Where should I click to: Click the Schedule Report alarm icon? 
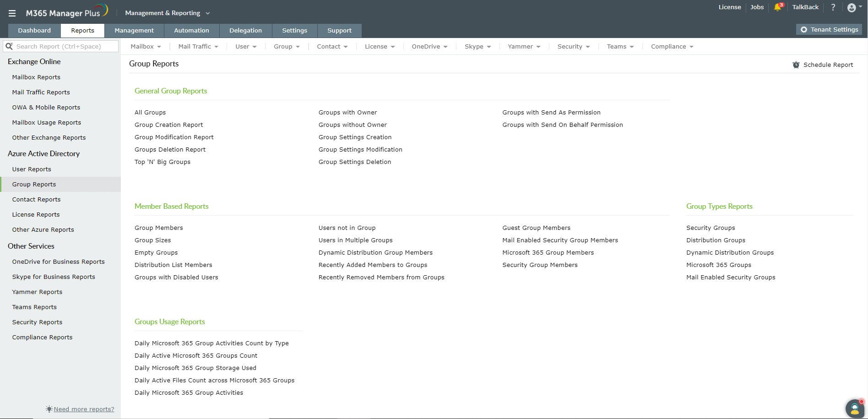(x=796, y=65)
